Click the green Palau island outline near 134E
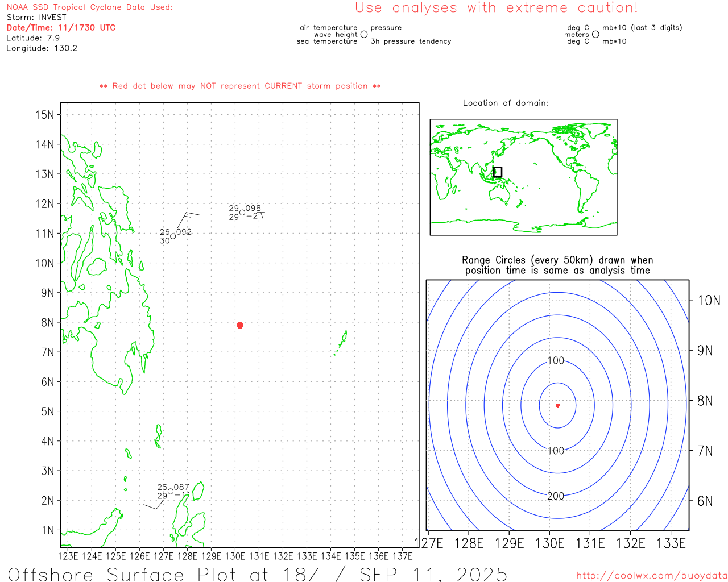728x582 pixels. click(341, 343)
